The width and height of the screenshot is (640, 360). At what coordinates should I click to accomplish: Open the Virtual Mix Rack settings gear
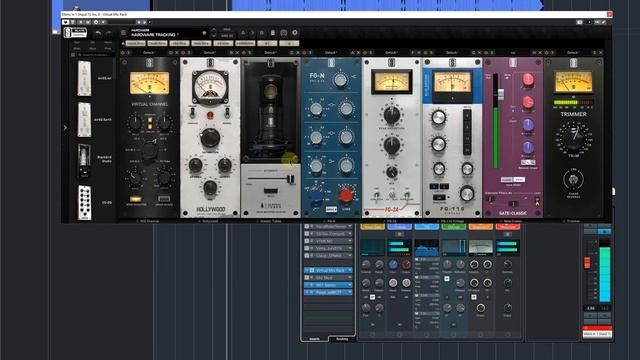[295, 33]
